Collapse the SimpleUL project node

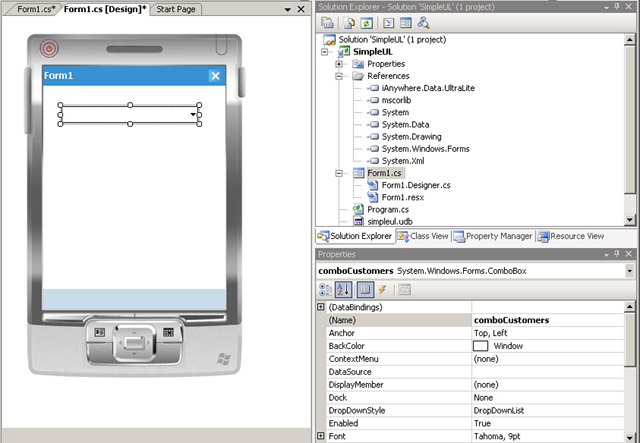pos(324,52)
